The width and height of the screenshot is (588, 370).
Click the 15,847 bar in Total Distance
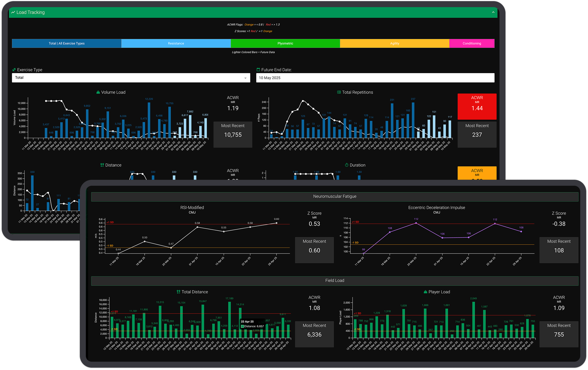pyautogui.click(x=203, y=321)
